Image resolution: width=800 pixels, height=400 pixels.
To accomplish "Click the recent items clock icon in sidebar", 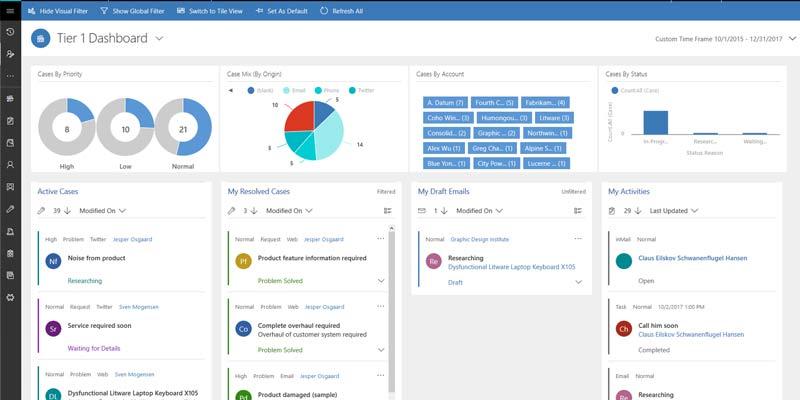I will tap(9, 32).
